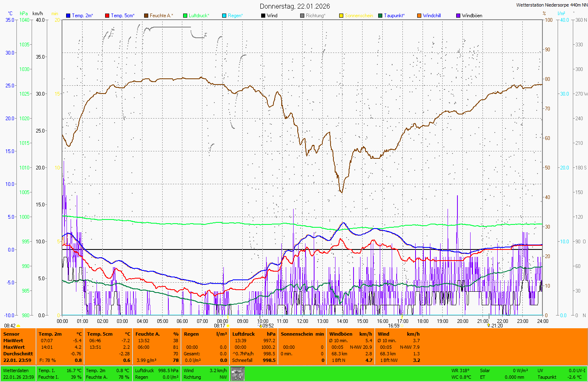Click the 12:00 time axis label
Screen dimensions: 588x382
(x=303, y=321)
